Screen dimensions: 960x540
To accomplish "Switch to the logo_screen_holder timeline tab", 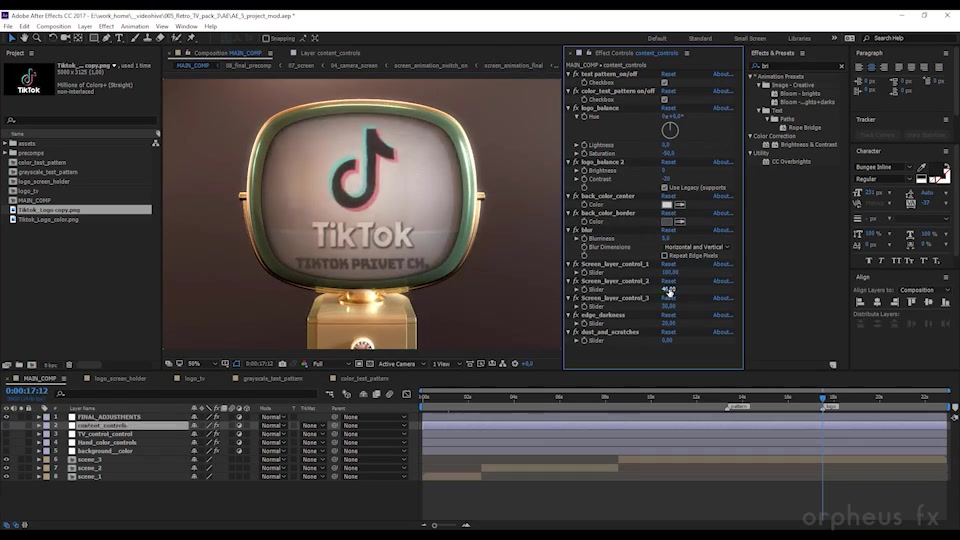I will point(120,378).
